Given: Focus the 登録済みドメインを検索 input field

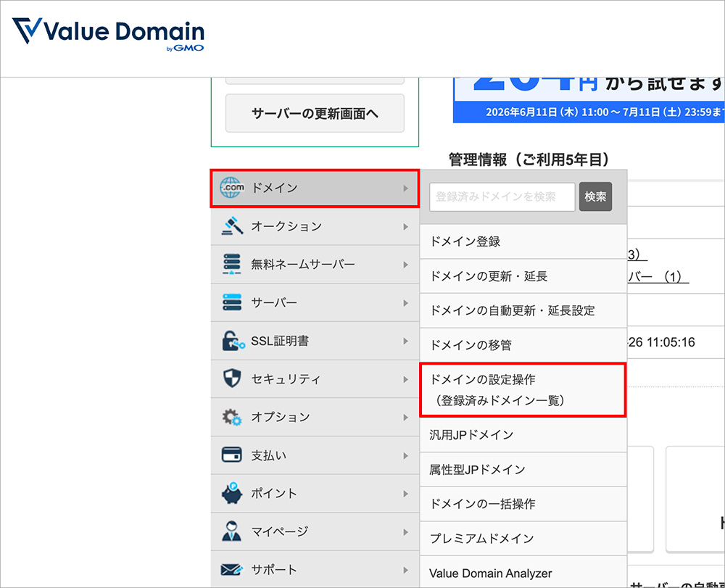Looking at the screenshot, I should tap(502, 196).
